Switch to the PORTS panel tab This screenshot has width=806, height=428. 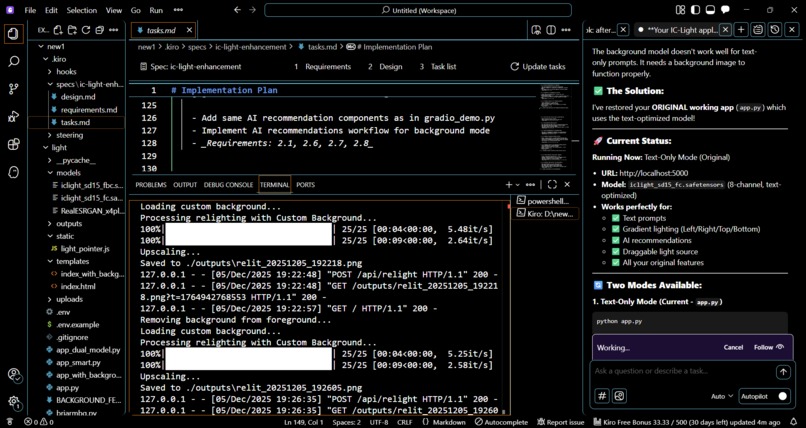[x=305, y=184]
